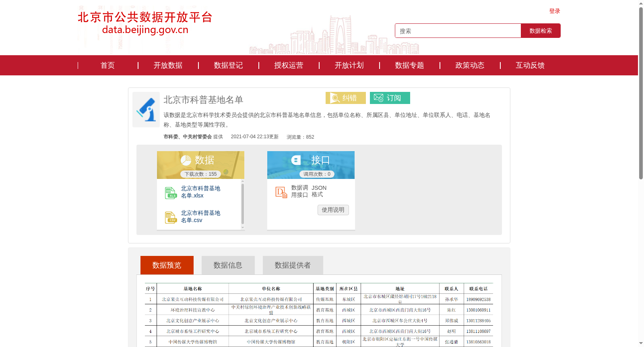Open the 首页 menu item

coord(107,65)
